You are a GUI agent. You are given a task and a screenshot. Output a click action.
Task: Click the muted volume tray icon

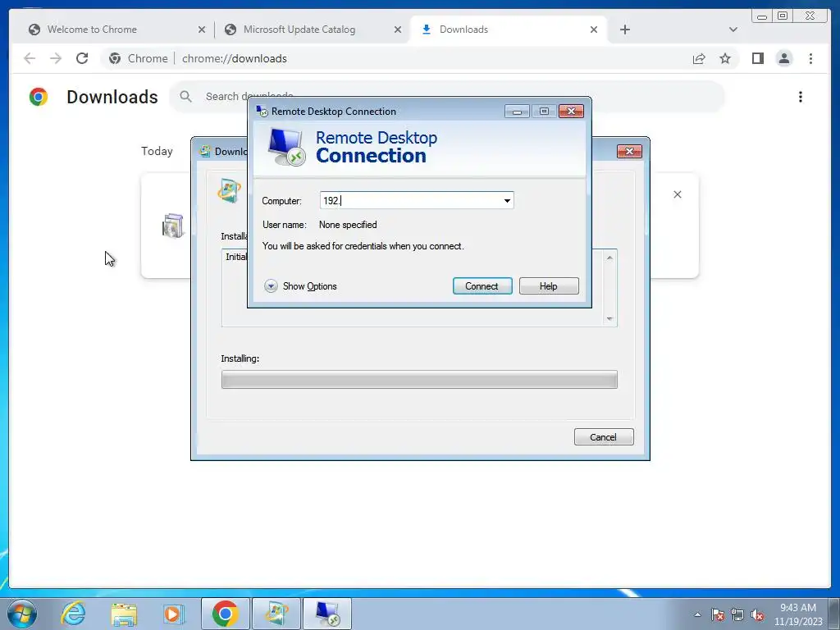757,614
